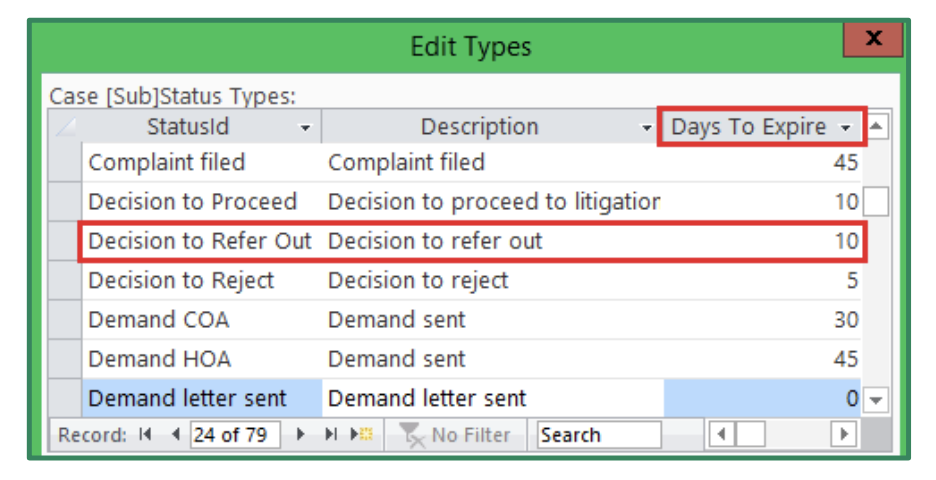Click the record number field
This screenshot has height=480, width=936.
(235, 435)
